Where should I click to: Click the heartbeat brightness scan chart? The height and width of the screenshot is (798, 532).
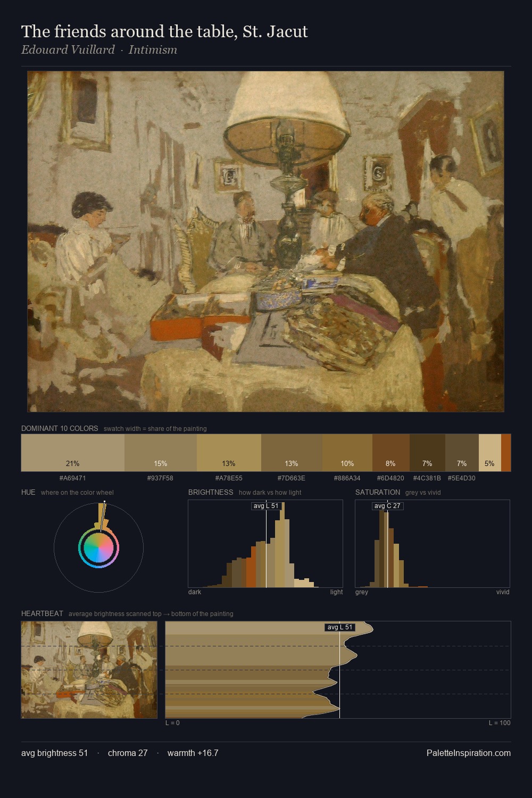[x=338, y=670]
